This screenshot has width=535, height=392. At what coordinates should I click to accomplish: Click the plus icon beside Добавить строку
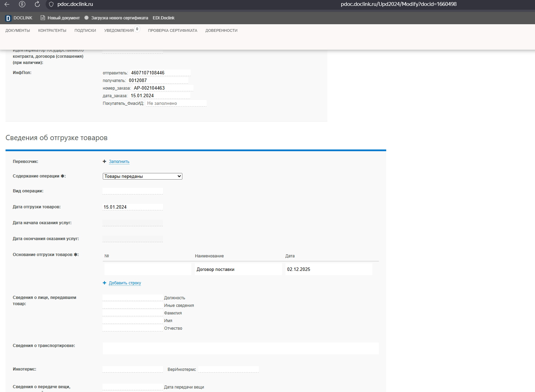105,283
